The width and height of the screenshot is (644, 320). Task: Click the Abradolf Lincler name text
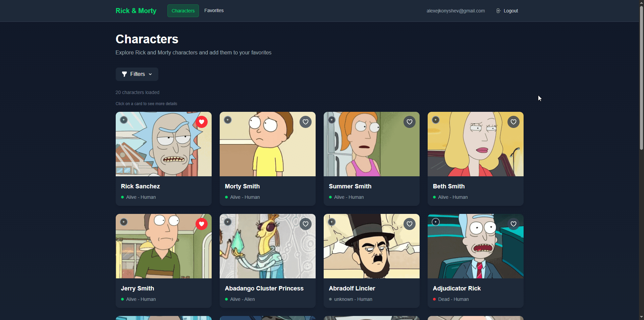352,288
